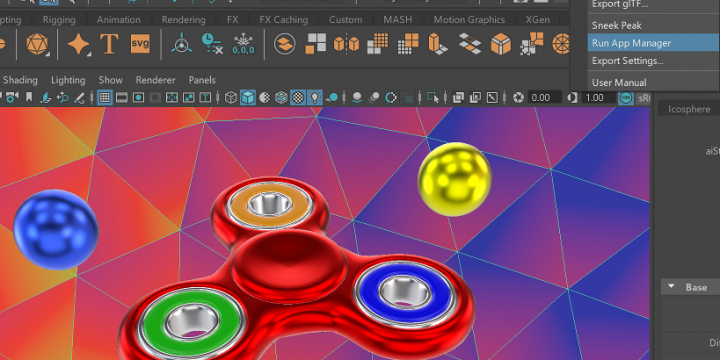Click the orange-and-gray connected squares shelf icon
Image resolution: width=720 pixels, height=360 pixels.
(531, 44)
